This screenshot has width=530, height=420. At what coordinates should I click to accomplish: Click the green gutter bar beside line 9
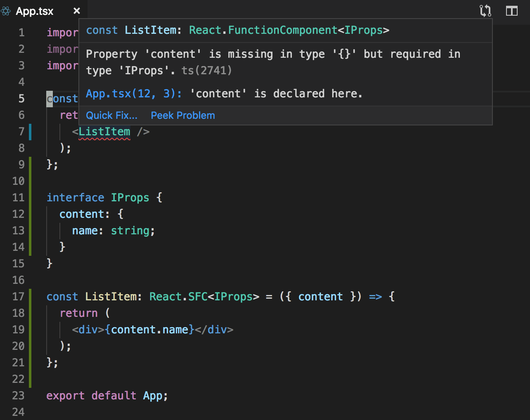click(x=30, y=164)
